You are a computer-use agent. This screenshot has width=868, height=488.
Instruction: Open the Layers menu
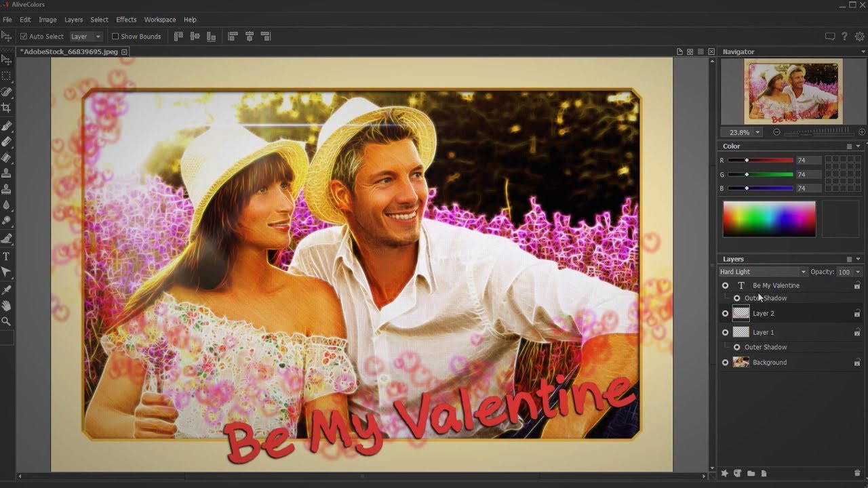(x=73, y=20)
